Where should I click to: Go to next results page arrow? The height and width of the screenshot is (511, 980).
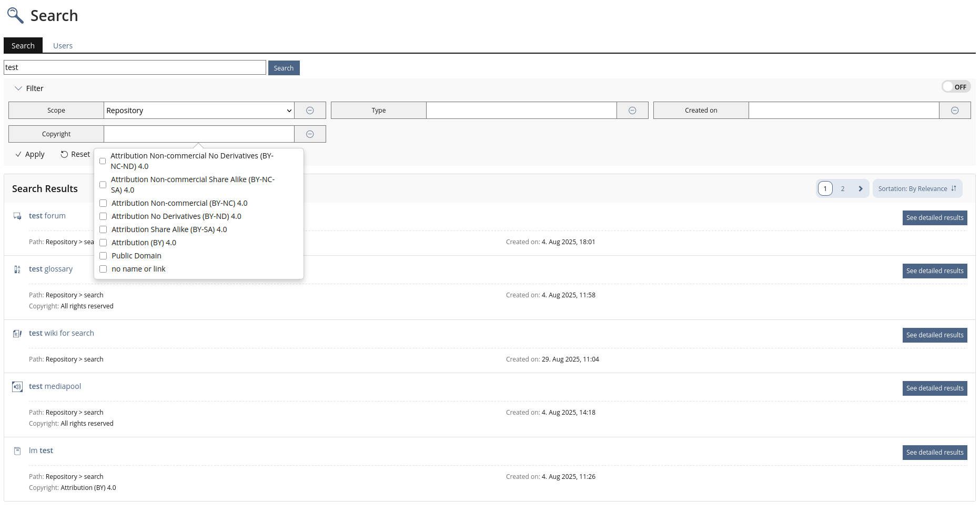(x=860, y=189)
